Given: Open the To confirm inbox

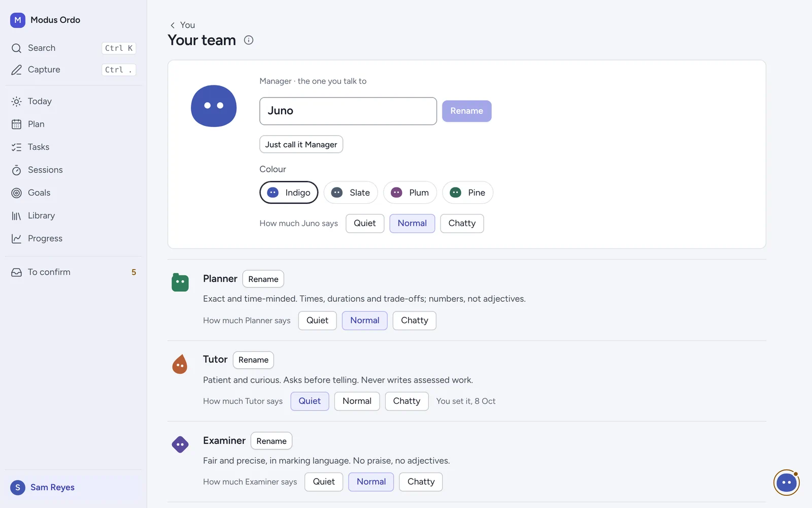Looking at the screenshot, I should click(x=73, y=272).
